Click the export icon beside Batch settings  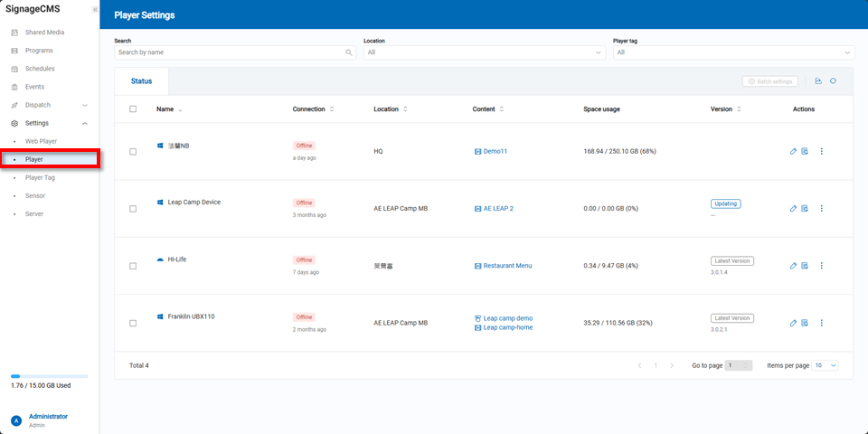pos(818,81)
